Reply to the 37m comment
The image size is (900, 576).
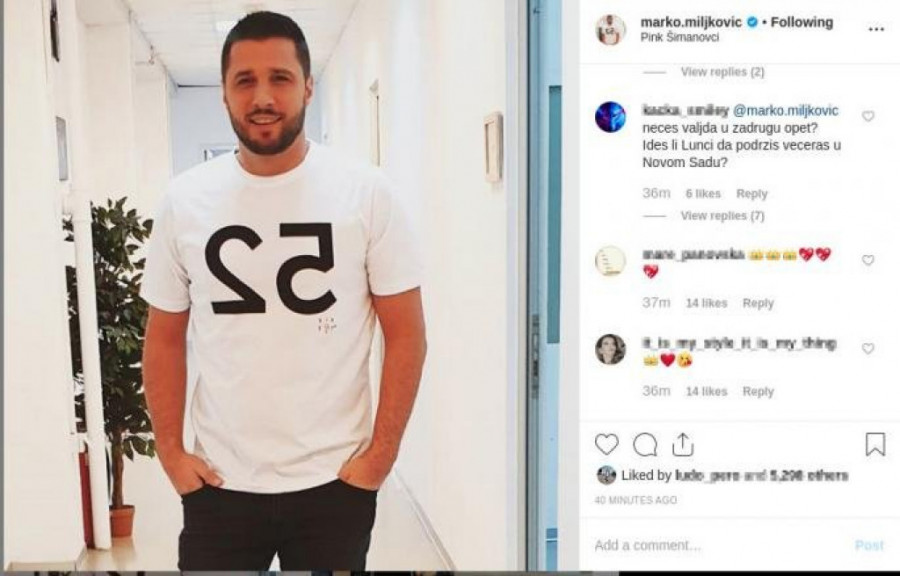pos(758,303)
